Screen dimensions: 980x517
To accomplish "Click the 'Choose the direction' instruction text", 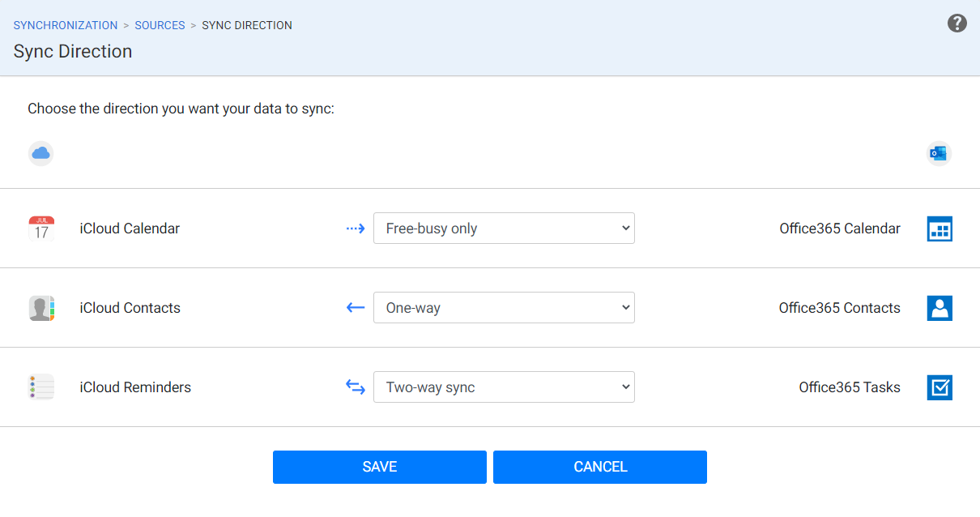I will 181,109.
